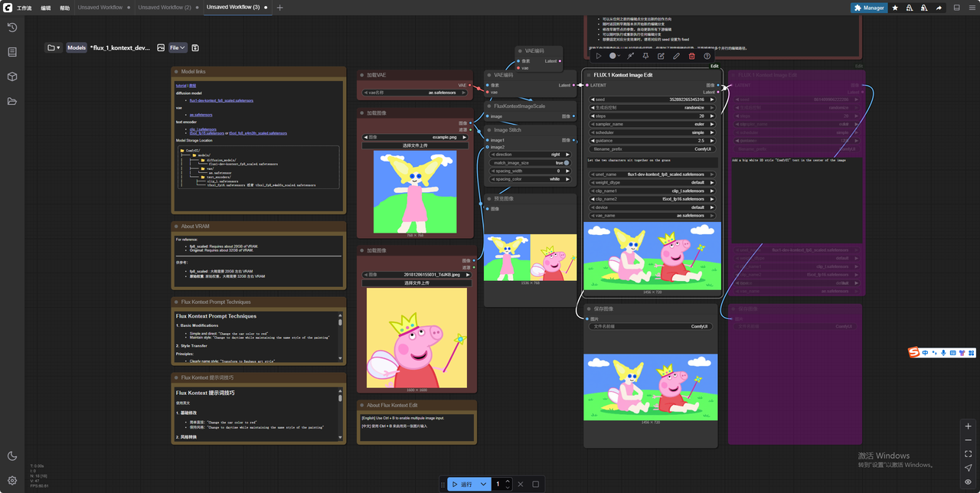Click the edit subgraph icon in selection toolbar

click(661, 56)
